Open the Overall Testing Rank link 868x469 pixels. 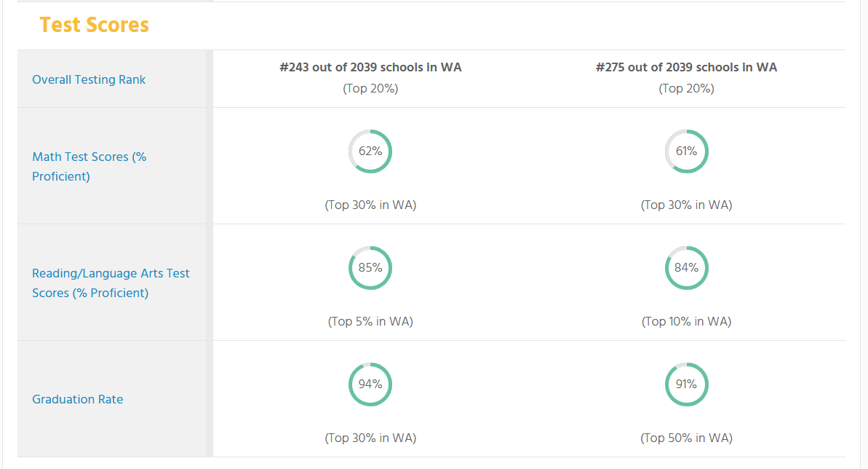[89, 80]
